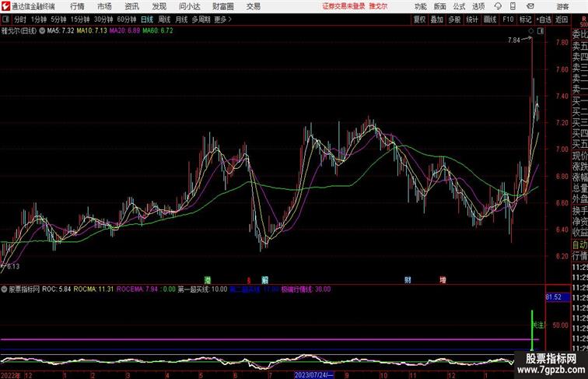Open the 交易 menu
The image size is (588, 379).
click(x=253, y=6)
